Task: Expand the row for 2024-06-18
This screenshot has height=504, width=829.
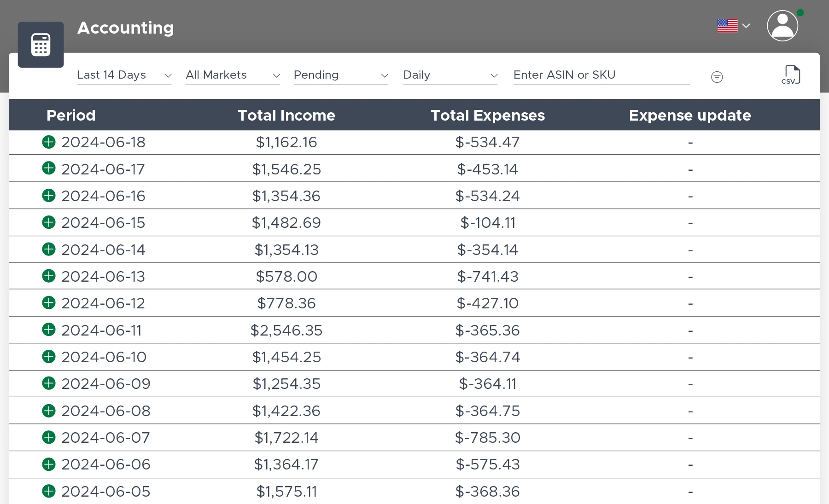Action: (x=49, y=142)
